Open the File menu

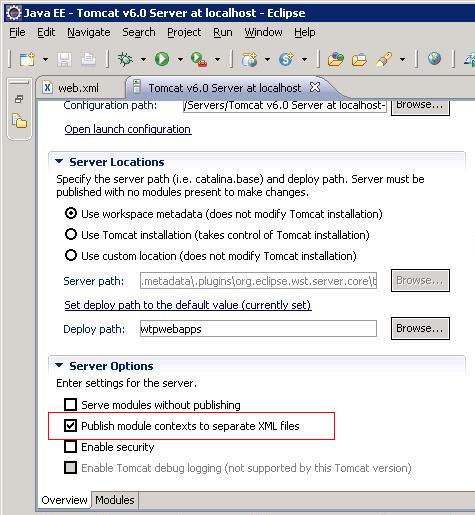(17, 32)
